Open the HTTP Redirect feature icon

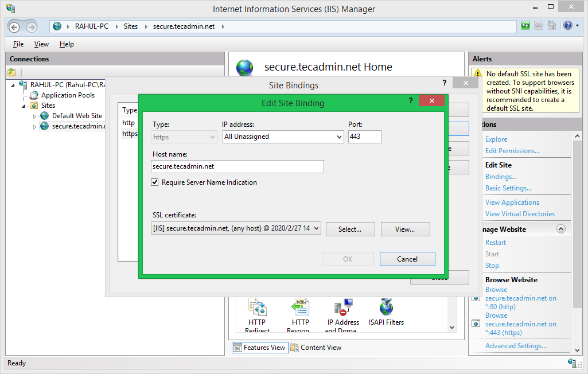click(x=257, y=307)
